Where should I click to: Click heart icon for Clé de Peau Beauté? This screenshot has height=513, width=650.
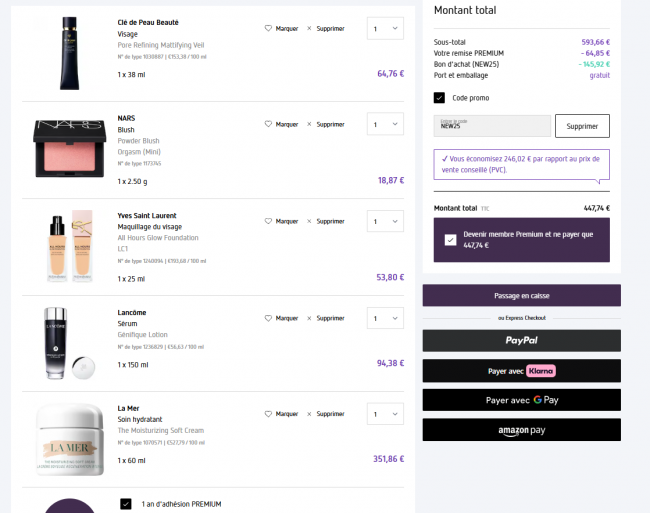click(x=268, y=28)
